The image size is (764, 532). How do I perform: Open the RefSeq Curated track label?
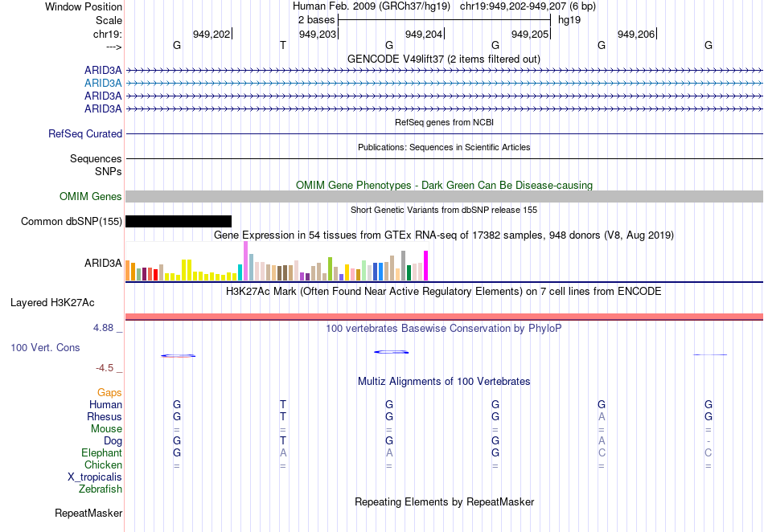tap(84, 134)
